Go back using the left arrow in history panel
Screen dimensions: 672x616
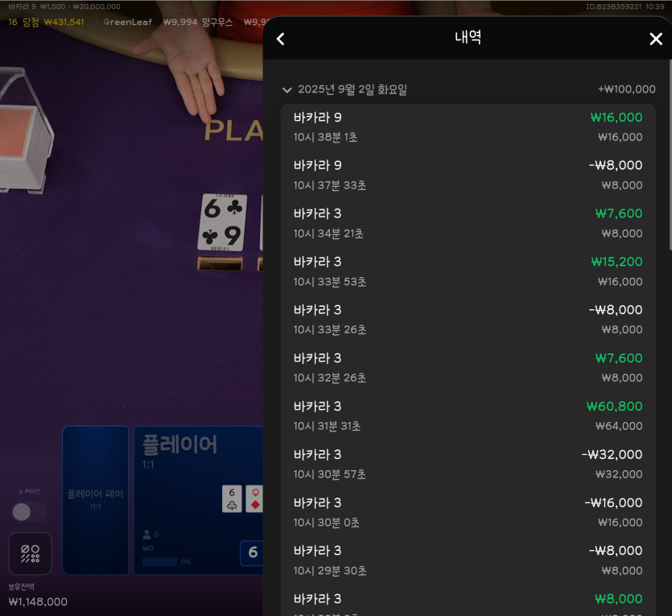click(281, 39)
